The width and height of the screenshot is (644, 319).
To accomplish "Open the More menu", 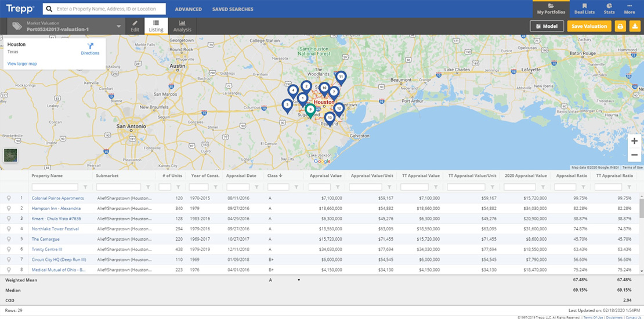I will coord(629,8).
